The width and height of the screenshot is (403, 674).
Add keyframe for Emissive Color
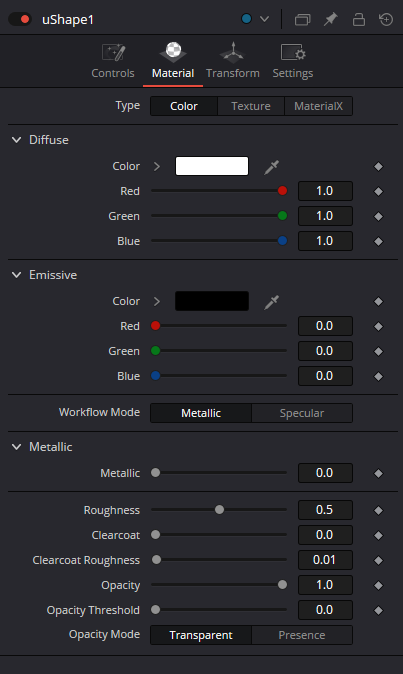pos(378,301)
